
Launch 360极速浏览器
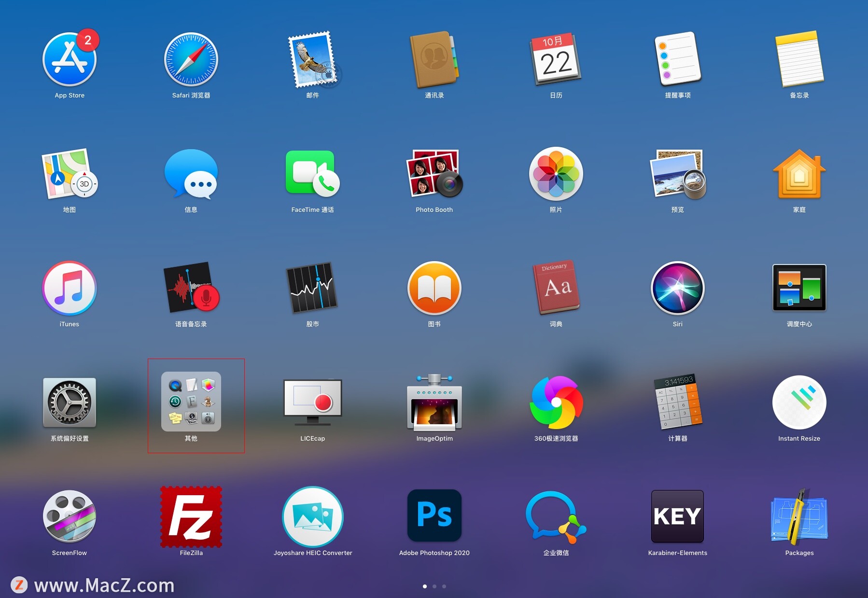pos(556,403)
